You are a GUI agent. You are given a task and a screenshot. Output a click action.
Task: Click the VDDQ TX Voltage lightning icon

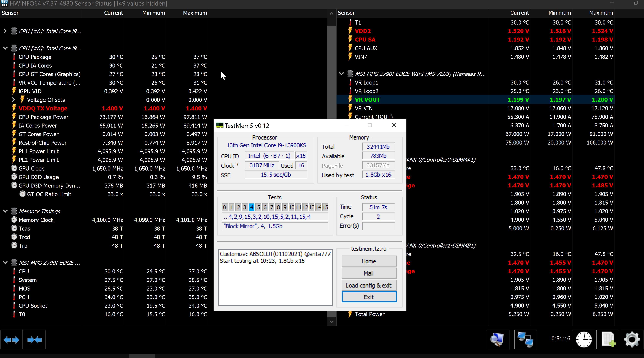pos(14,108)
